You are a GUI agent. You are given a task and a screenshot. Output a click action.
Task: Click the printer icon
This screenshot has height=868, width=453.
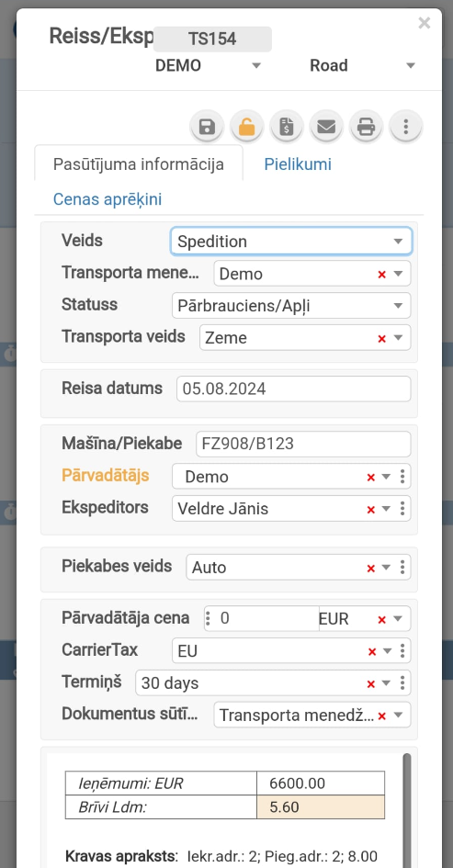[366, 127]
